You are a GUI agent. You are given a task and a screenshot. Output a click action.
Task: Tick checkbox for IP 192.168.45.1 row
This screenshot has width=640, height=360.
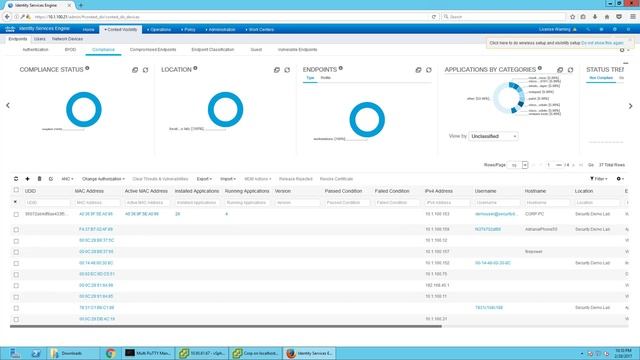click(16, 286)
